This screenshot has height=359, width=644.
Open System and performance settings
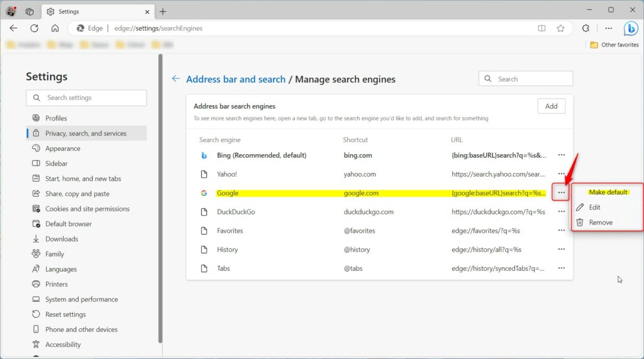coord(86,299)
